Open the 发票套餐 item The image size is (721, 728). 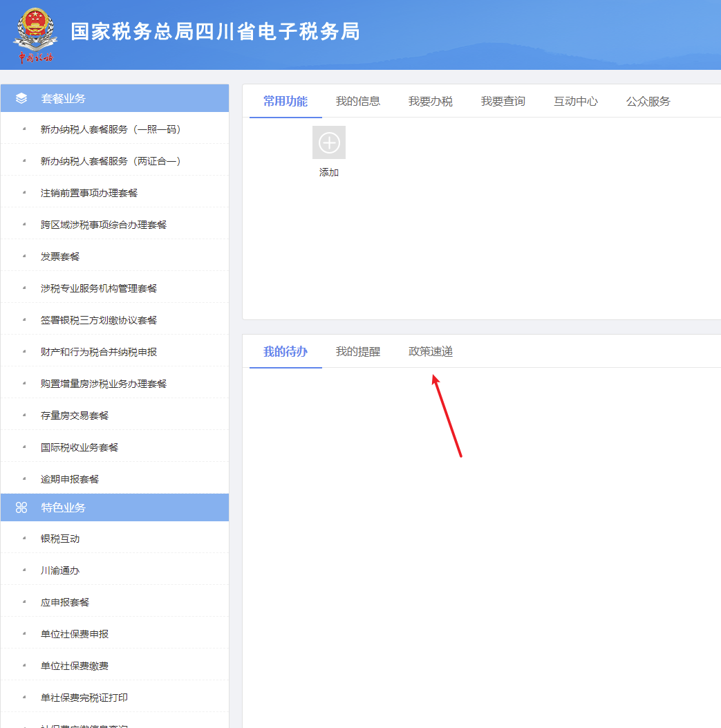click(x=115, y=256)
